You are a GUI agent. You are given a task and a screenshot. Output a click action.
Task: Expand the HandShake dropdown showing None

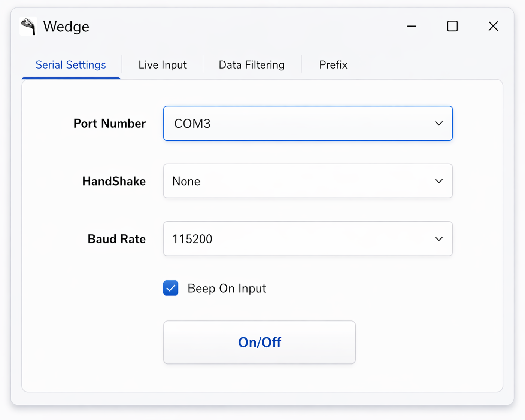pos(308,181)
